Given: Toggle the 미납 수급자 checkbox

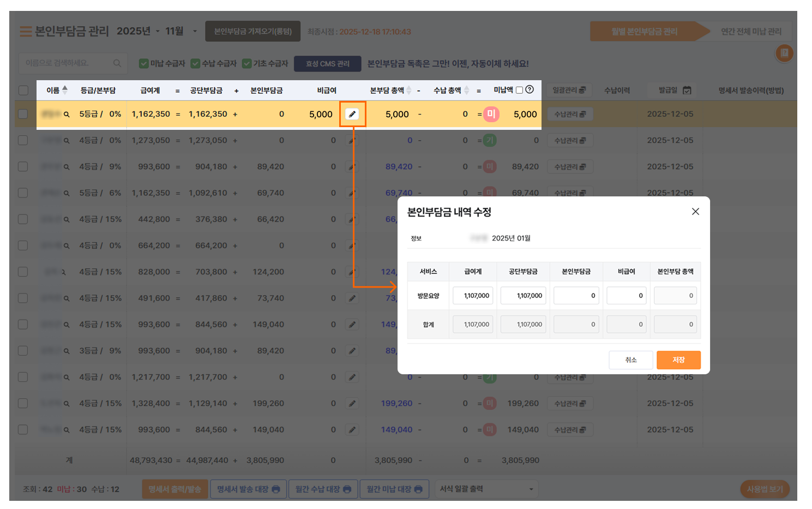Looking at the screenshot, I should tap(144, 64).
